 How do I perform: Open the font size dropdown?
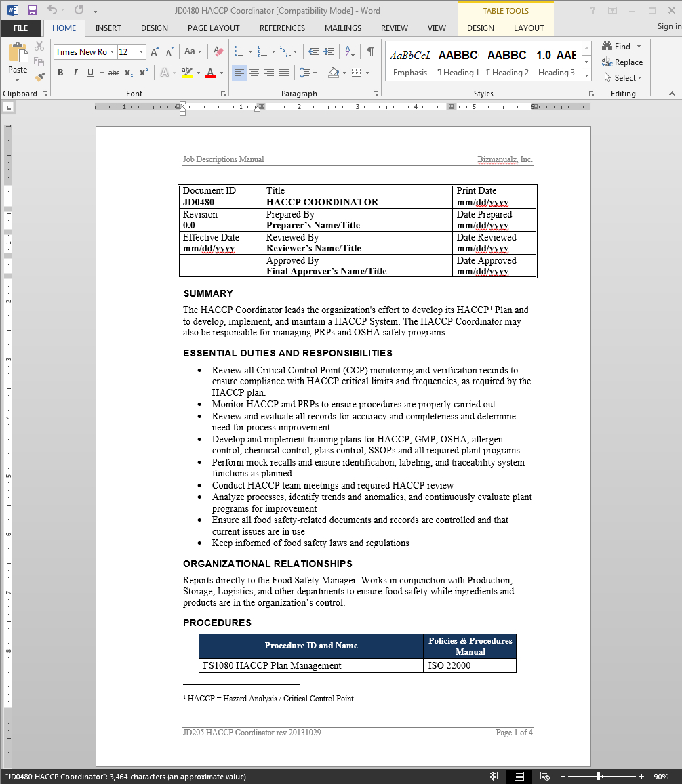pyautogui.click(x=142, y=52)
